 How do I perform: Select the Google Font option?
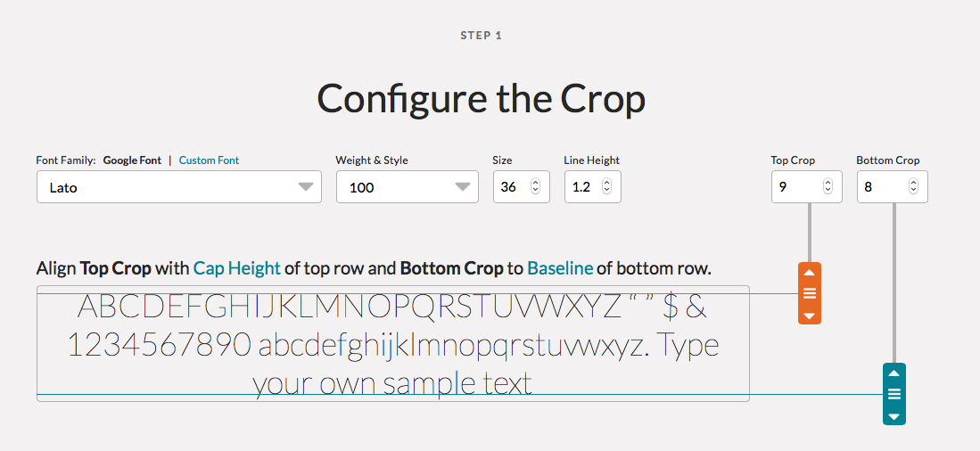click(132, 160)
